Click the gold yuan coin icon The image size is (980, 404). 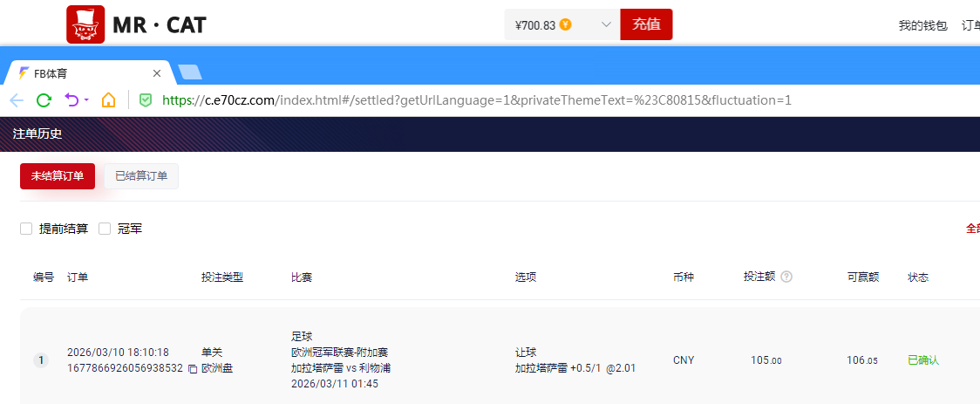(x=566, y=25)
